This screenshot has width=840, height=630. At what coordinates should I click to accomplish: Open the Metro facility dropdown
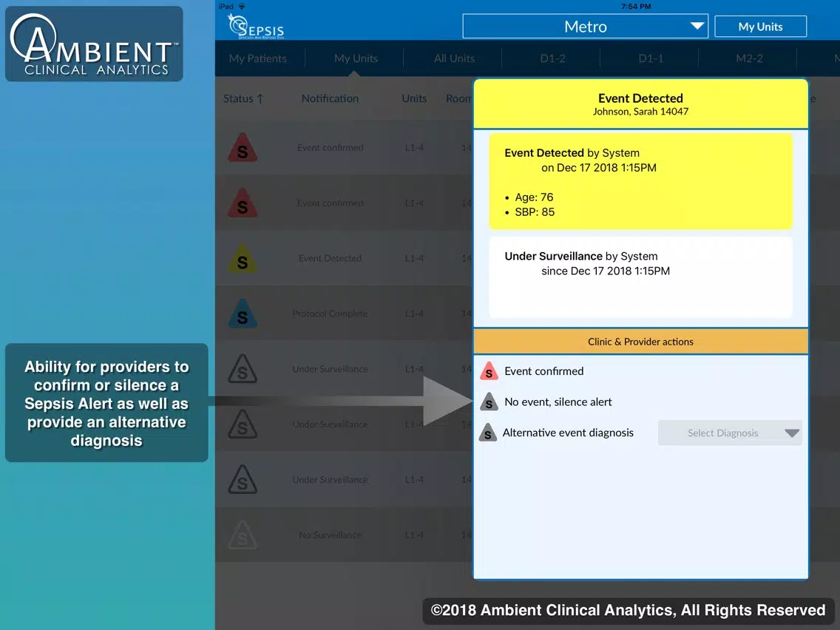click(585, 27)
